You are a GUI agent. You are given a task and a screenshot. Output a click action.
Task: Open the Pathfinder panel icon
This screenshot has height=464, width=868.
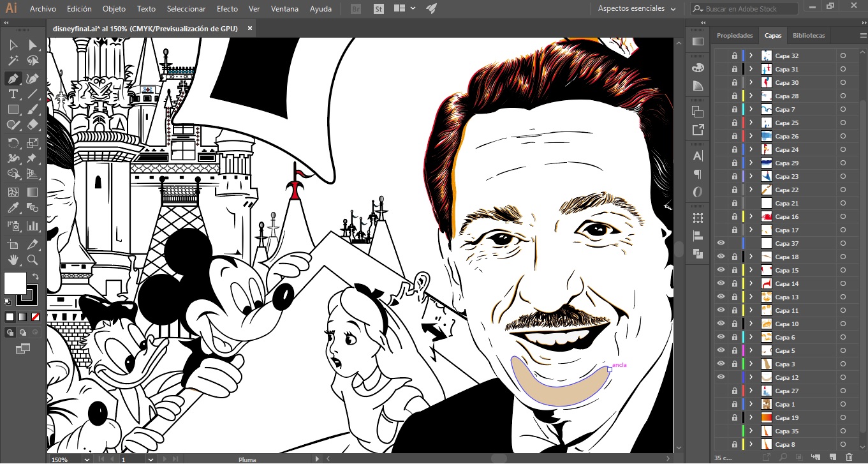(698, 253)
